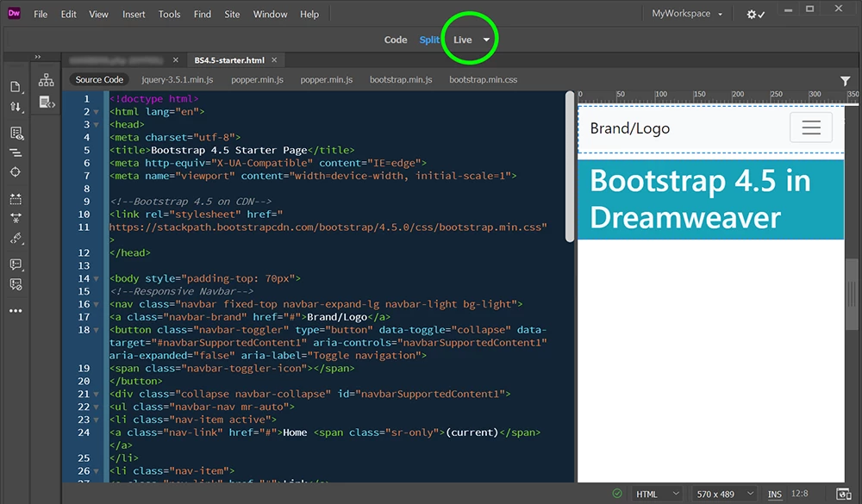Image resolution: width=862 pixels, height=504 pixels.
Task: Open first popper.min.js related file
Action: (257, 80)
